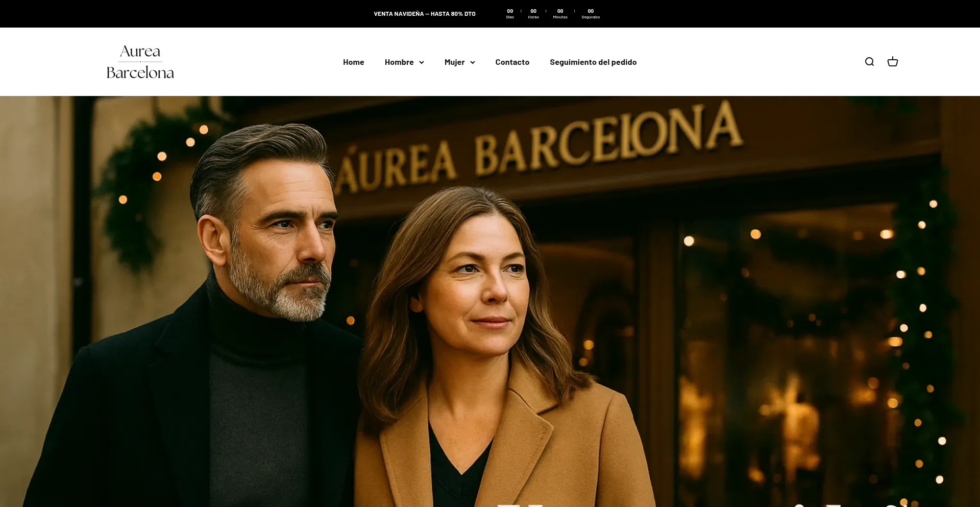Open the Mujer menu item
980x507 pixels.
point(454,62)
